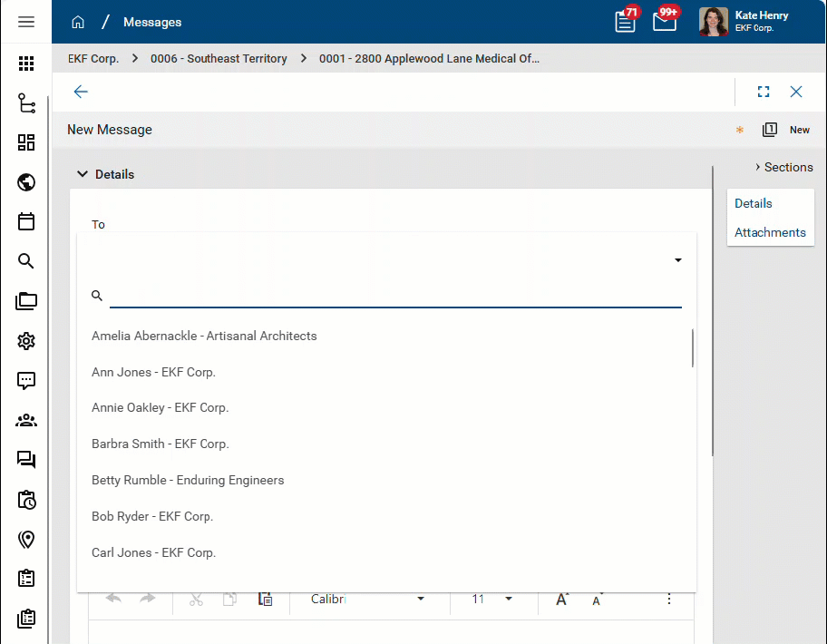Click the settings gear in sidebar
Image resolution: width=827 pixels, height=644 pixels.
(26, 341)
